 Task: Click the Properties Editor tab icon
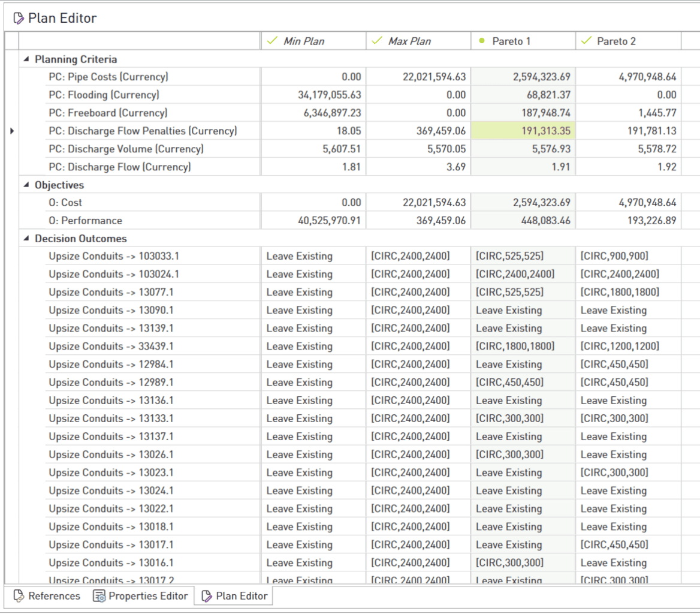pos(99,596)
